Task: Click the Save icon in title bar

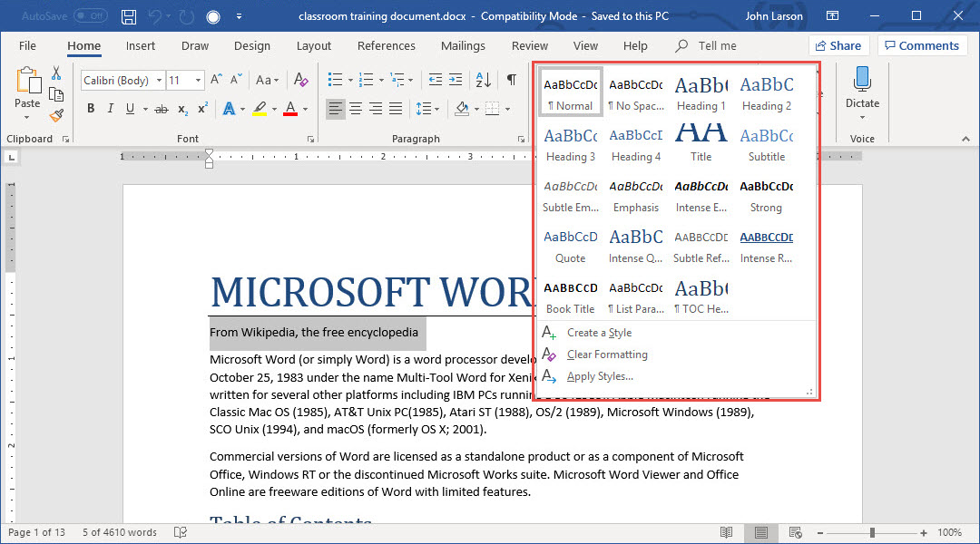Action: (129, 16)
